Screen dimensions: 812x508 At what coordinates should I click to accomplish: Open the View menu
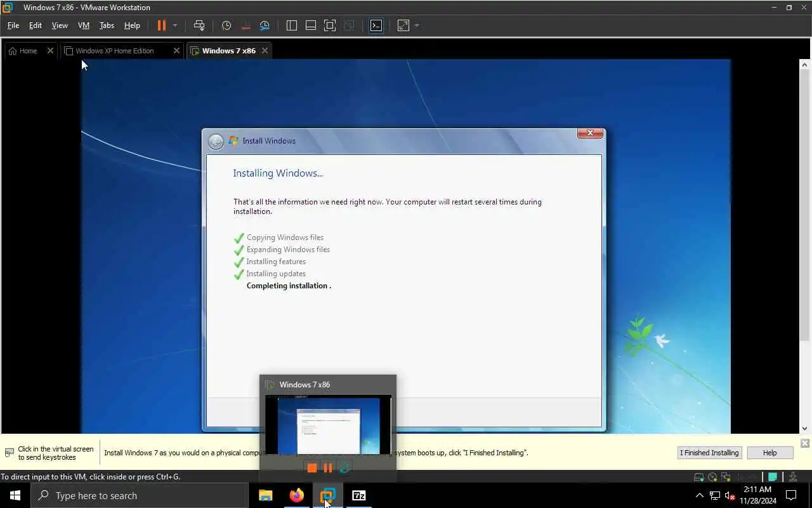click(x=60, y=25)
